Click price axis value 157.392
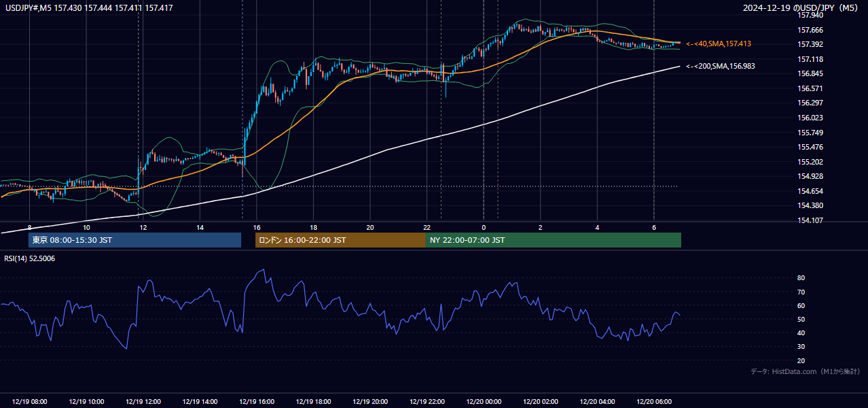868x408 pixels. pos(810,45)
